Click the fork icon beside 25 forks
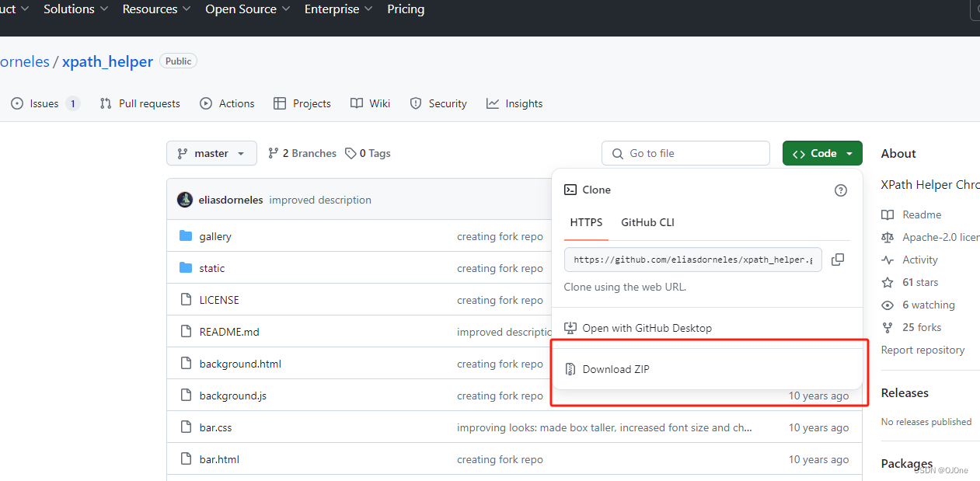This screenshot has width=980, height=481. (887, 327)
